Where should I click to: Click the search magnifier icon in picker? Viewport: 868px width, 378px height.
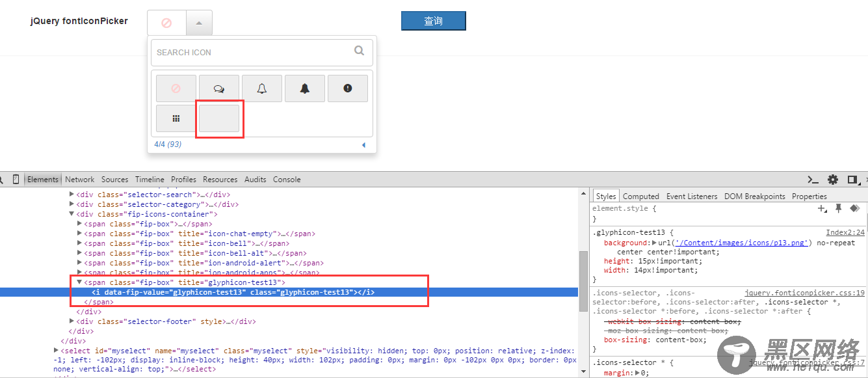tap(359, 51)
